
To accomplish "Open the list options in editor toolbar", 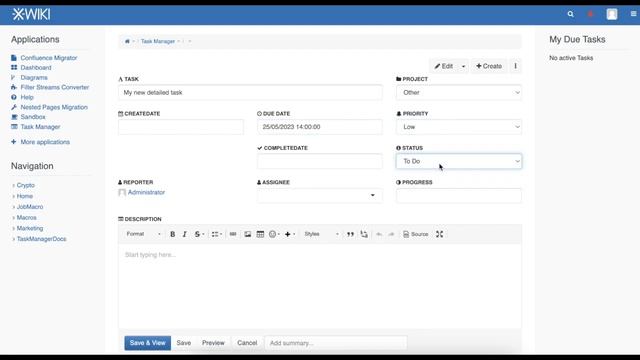I will (217, 234).
